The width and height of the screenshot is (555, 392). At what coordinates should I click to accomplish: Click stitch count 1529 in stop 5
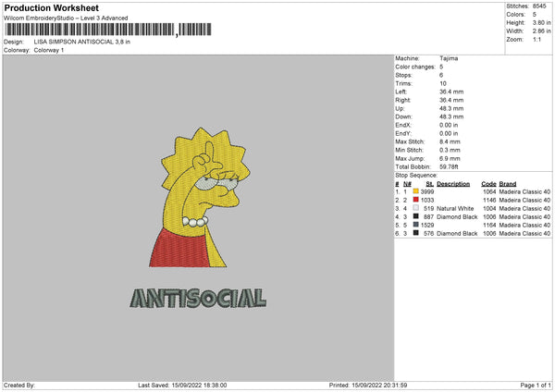click(427, 226)
